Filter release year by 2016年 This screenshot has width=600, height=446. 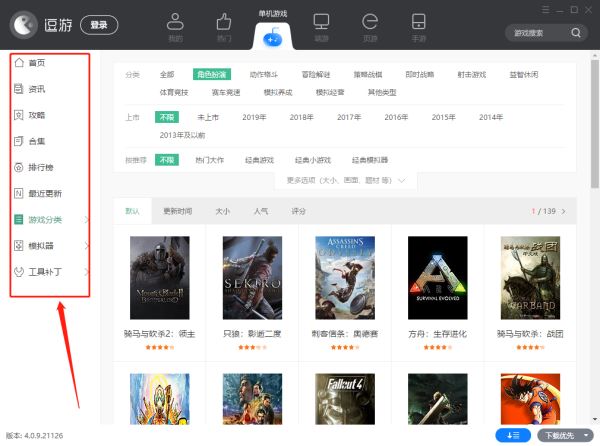[396, 117]
